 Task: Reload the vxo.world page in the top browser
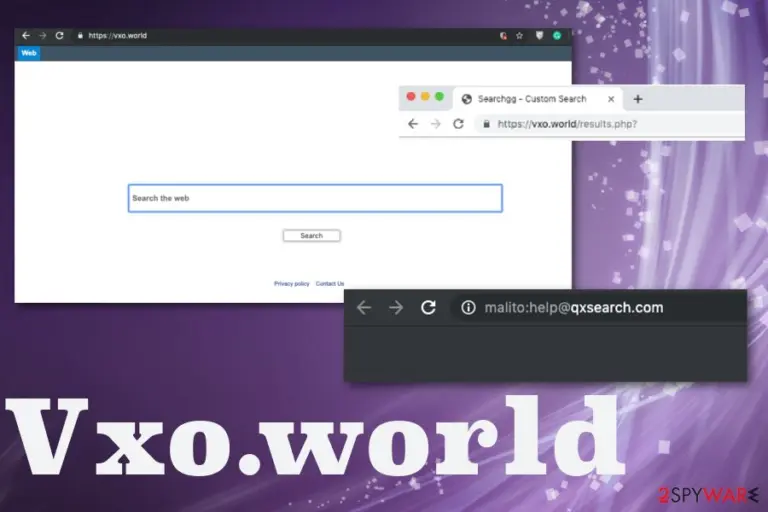59,36
